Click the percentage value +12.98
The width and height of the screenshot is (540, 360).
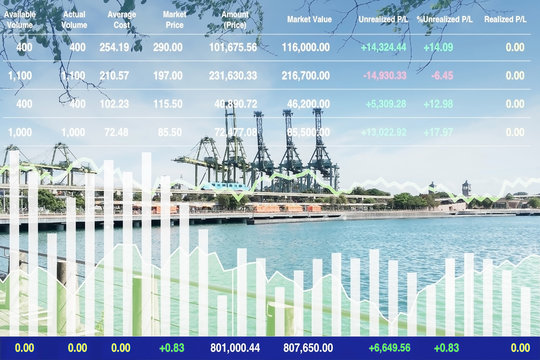click(438, 104)
